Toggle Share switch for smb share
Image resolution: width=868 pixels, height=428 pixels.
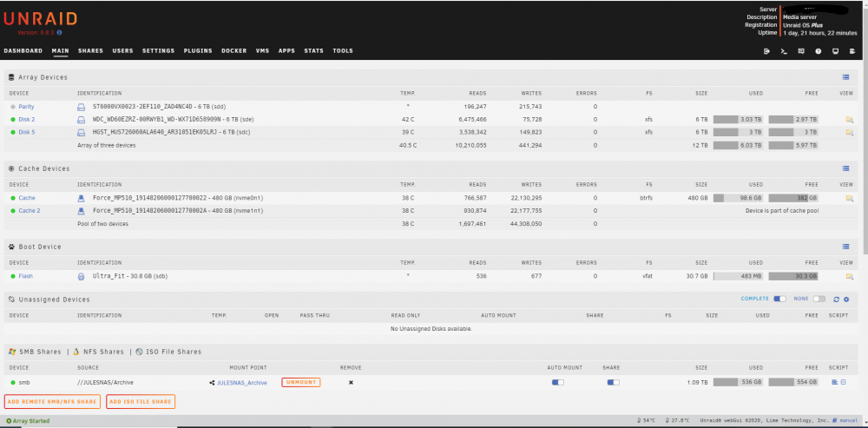tap(614, 382)
